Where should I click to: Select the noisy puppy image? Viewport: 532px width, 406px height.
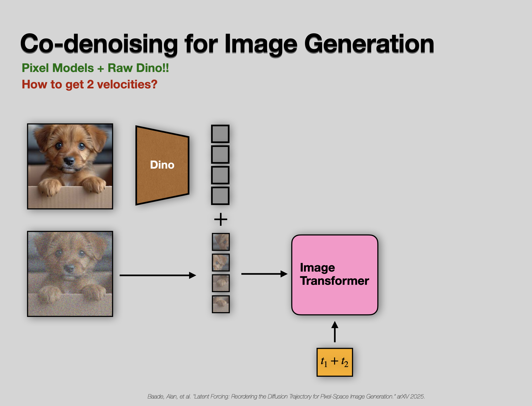(x=70, y=274)
